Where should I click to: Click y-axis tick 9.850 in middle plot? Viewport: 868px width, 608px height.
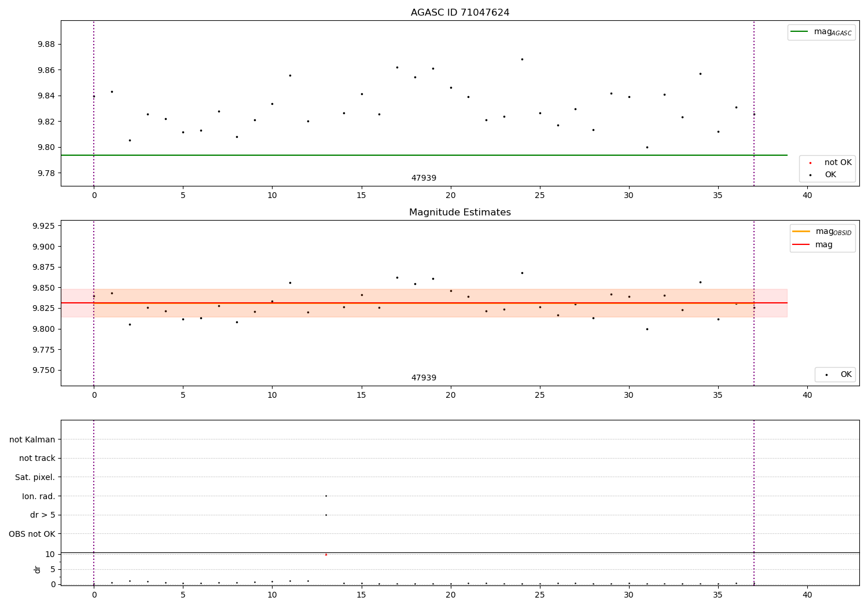point(44,288)
